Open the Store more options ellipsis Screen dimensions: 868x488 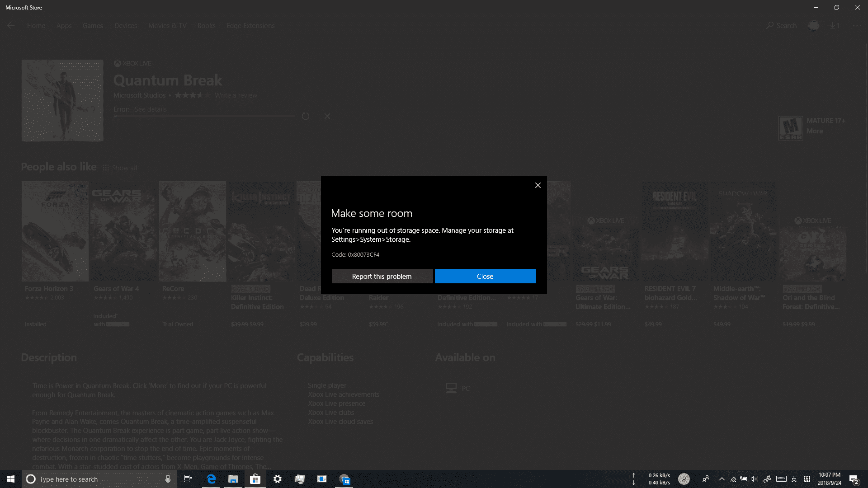[857, 26]
